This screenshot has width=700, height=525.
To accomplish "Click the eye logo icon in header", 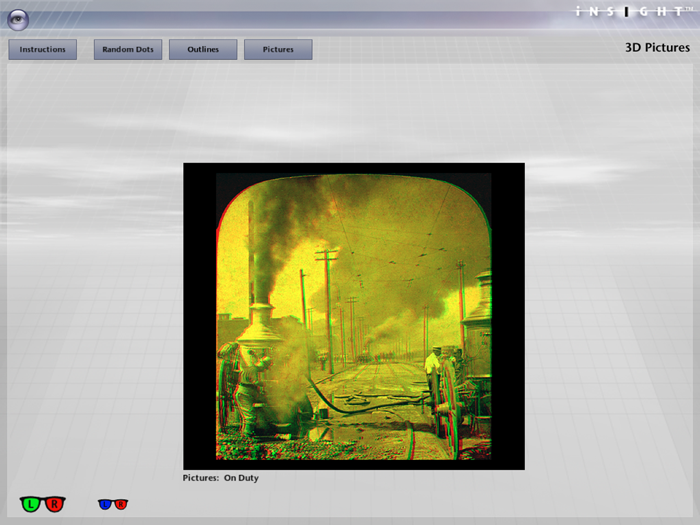I will pyautogui.click(x=18, y=20).
